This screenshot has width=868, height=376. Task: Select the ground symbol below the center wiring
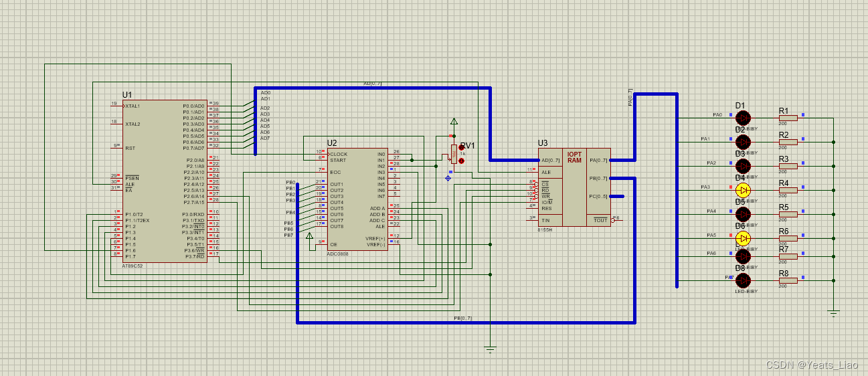(x=490, y=349)
